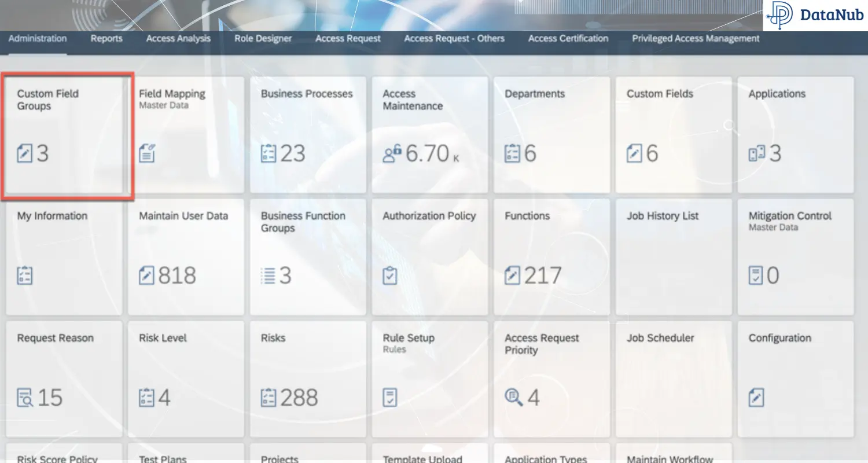Go to Privileged Access Management tab
This screenshot has height=463, width=868.
click(696, 39)
